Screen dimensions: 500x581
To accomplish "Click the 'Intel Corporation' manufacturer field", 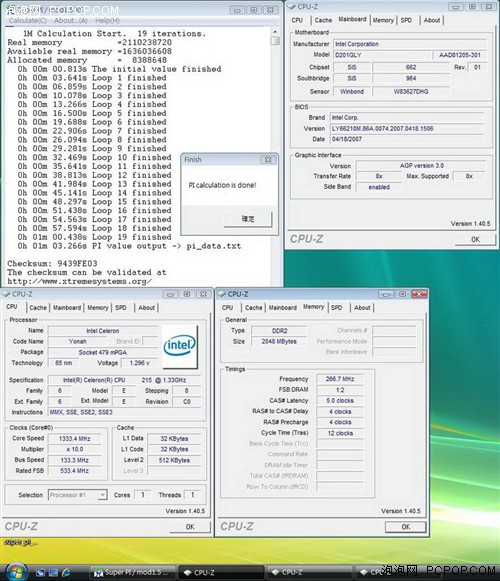I will coord(410,44).
